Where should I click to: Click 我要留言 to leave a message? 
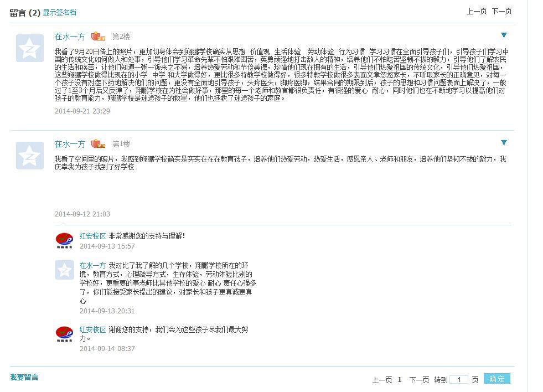coord(24,378)
